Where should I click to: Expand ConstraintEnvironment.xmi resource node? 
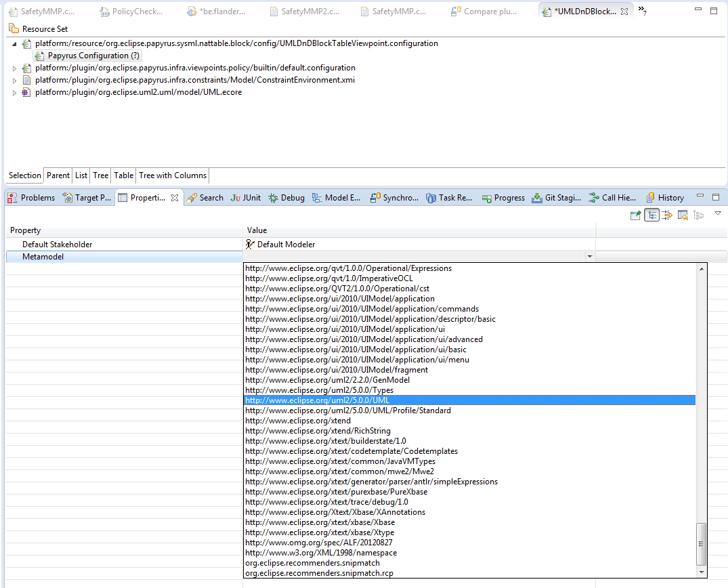tap(14, 81)
